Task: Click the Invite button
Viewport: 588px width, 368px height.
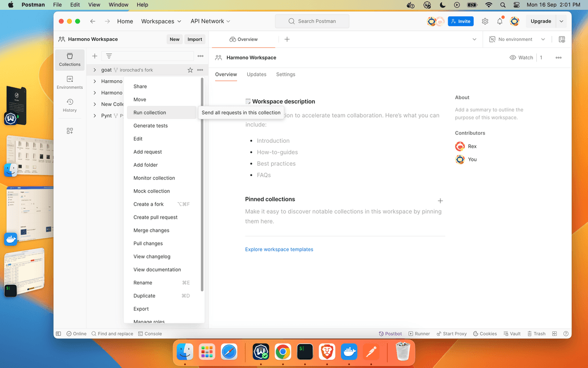Action: click(x=461, y=21)
